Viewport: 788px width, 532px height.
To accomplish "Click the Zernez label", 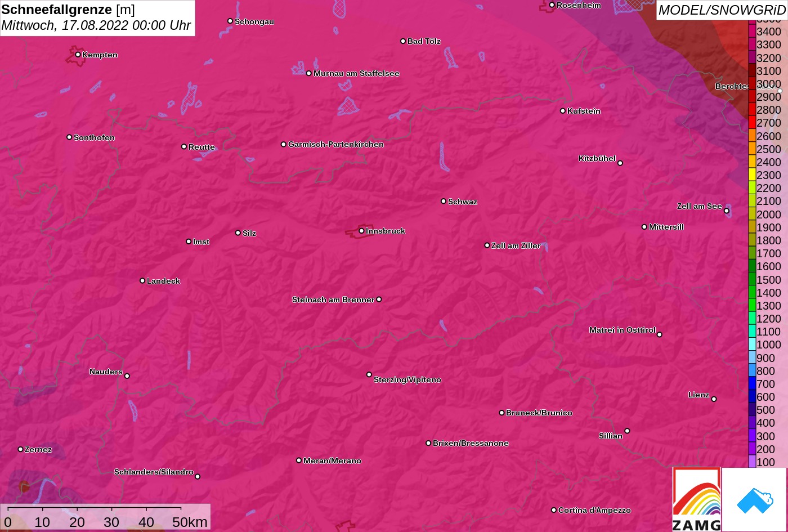I will (38, 449).
